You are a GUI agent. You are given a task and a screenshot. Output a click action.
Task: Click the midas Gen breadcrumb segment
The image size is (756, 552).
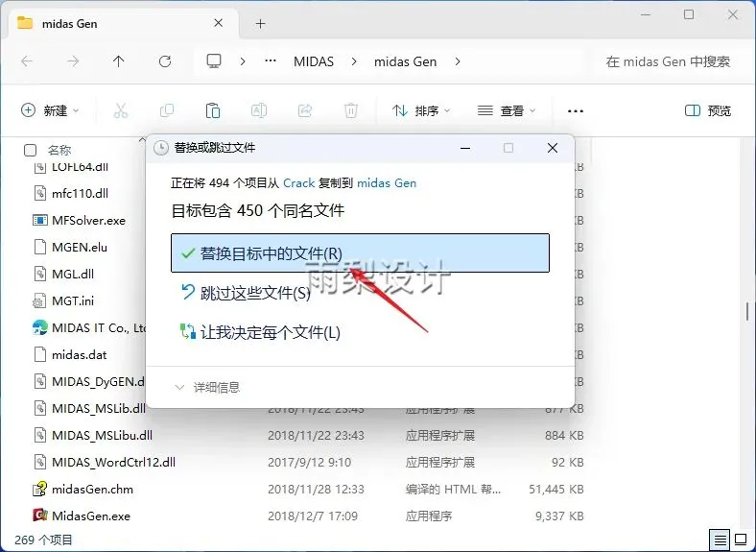pyautogui.click(x=406, y=61)
